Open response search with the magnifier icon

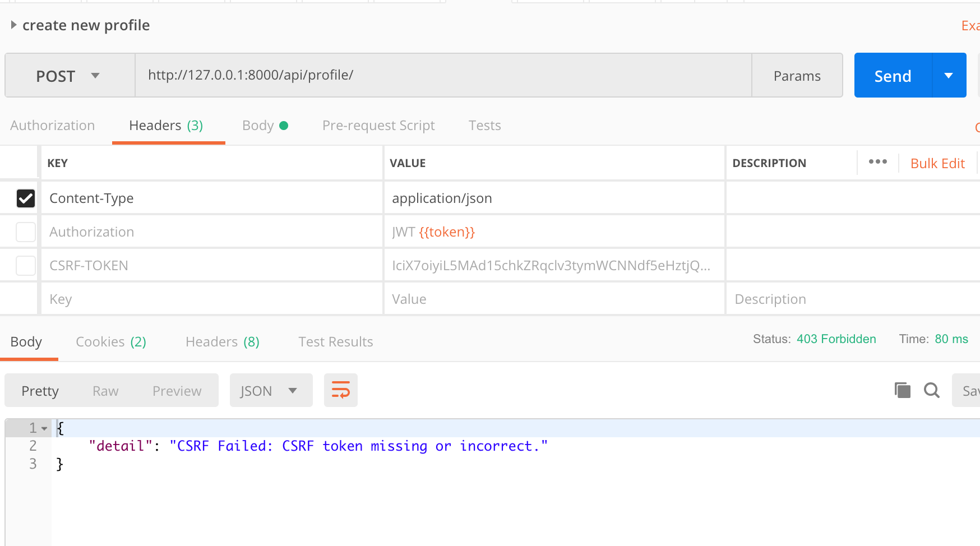(x=931, y=390)
